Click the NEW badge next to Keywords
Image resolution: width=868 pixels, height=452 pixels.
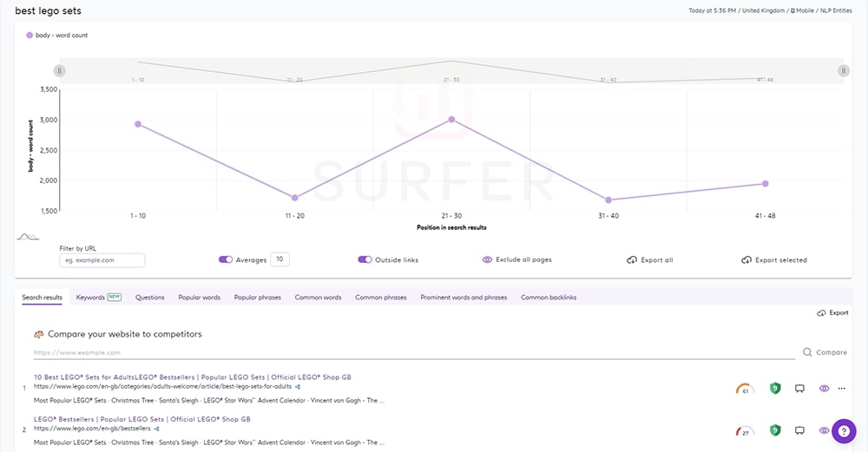(114, 297)
